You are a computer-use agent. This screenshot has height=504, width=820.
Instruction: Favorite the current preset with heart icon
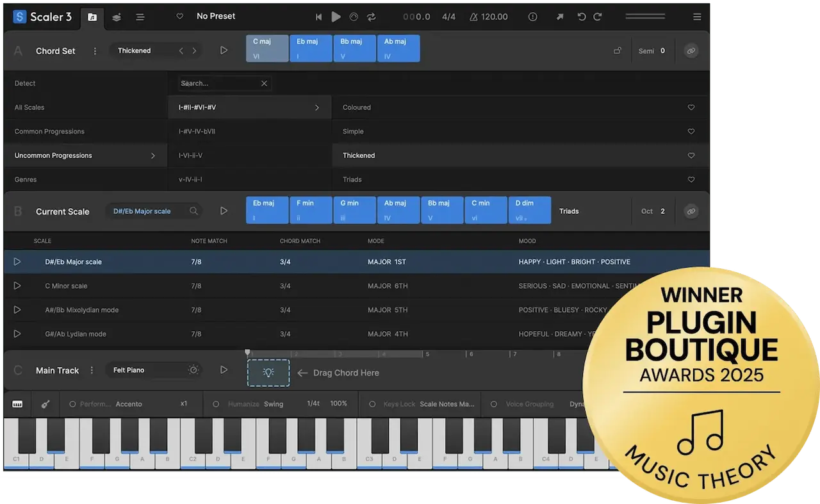coord(179,17)
